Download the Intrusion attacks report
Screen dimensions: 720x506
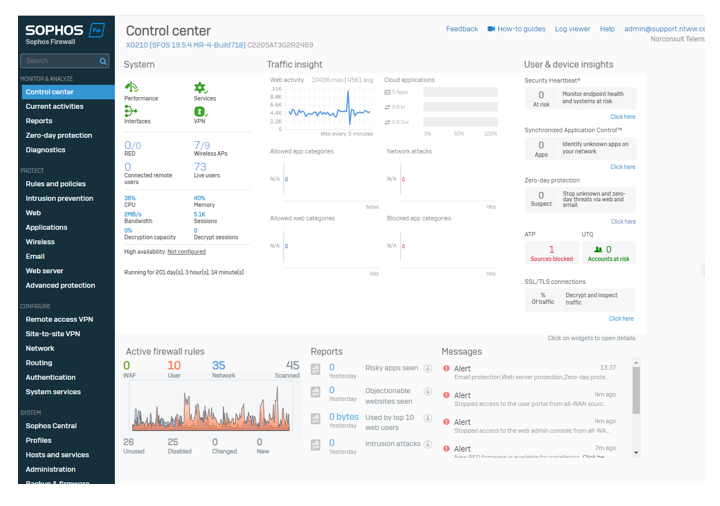point(428,444)
